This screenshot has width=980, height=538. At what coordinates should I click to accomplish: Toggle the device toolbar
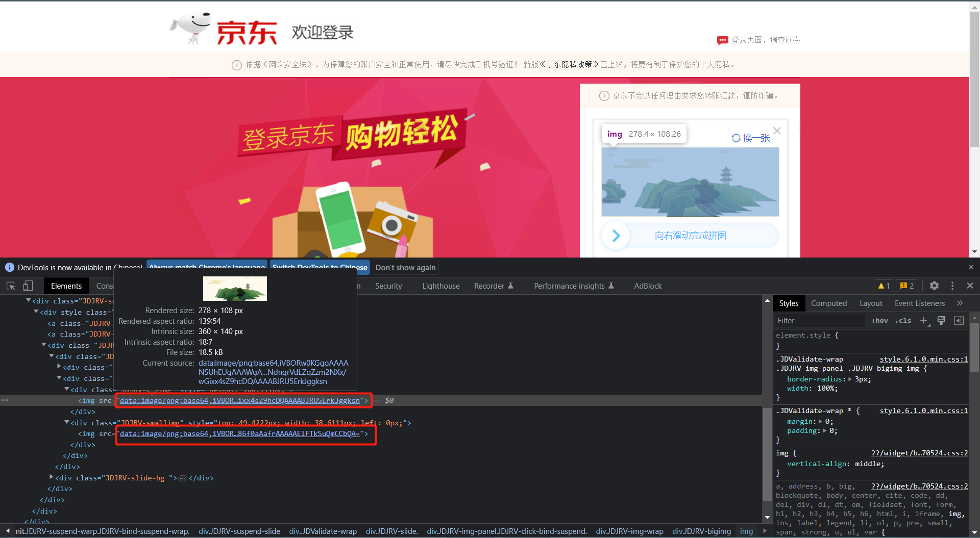coord(28,286)
